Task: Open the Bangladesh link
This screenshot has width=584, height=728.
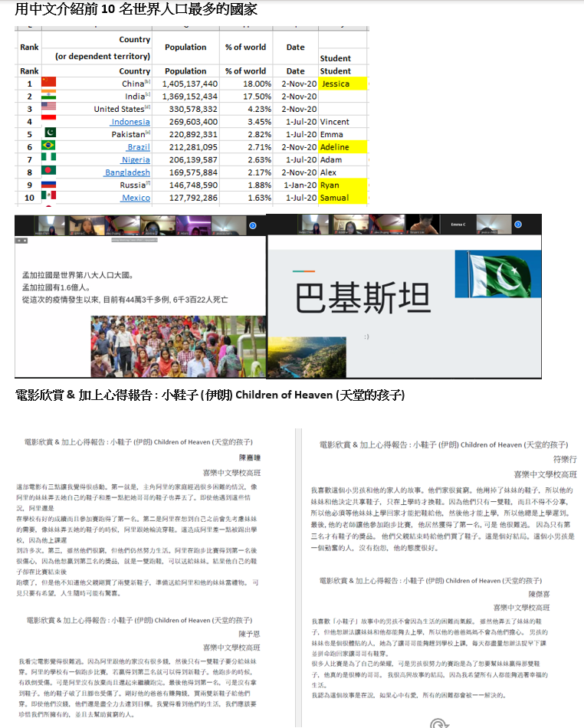Action: (x=127, y=172)
